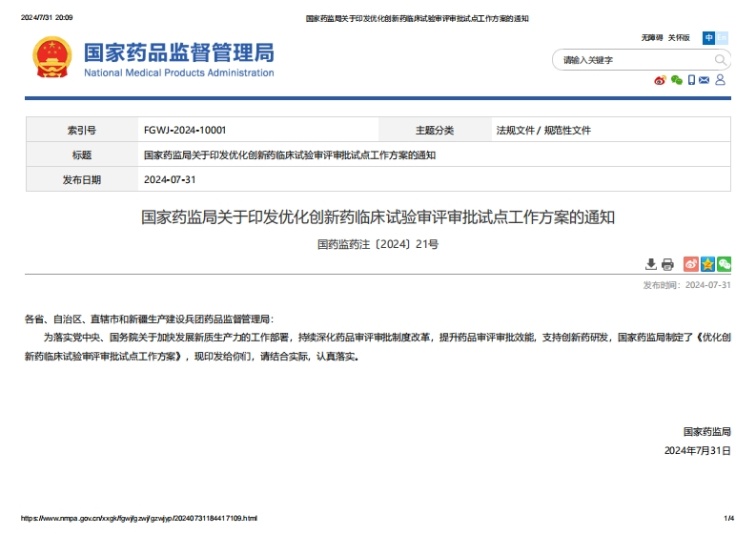Enable 关怀版 care version

(x=678, y=38)
